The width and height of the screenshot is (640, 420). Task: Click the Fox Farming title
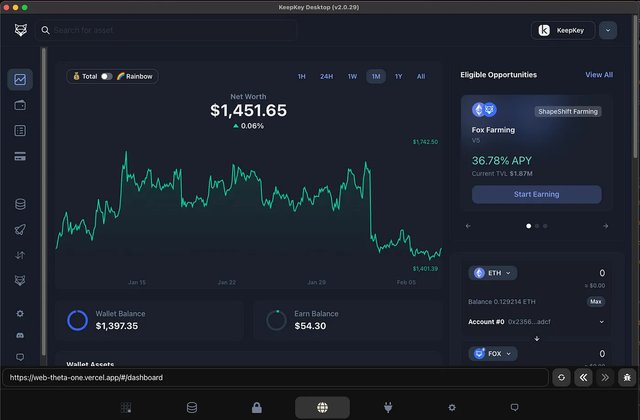coord(493,130)
